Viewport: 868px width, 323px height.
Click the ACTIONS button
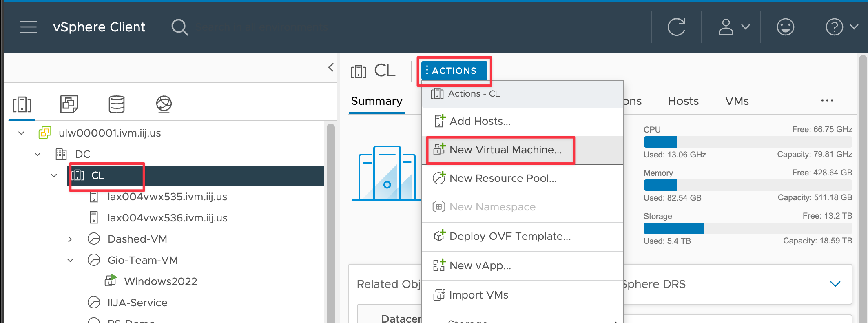coord(454,71)
